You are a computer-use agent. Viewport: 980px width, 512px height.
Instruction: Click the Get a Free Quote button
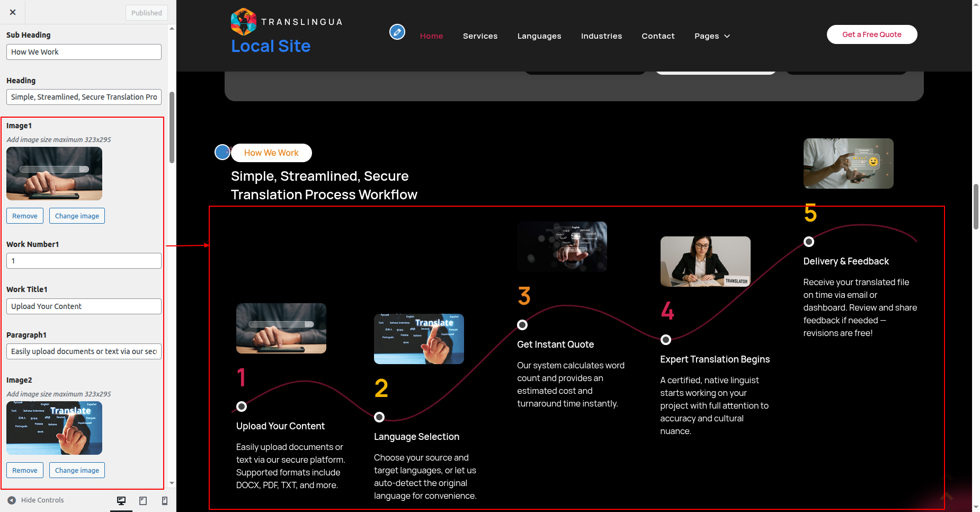click(x=871, y=34)
